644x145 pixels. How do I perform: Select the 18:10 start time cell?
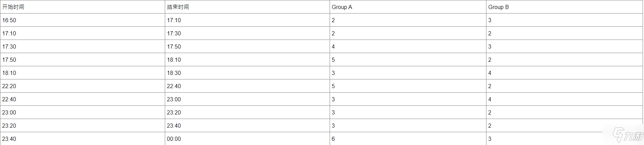[83, 73]
